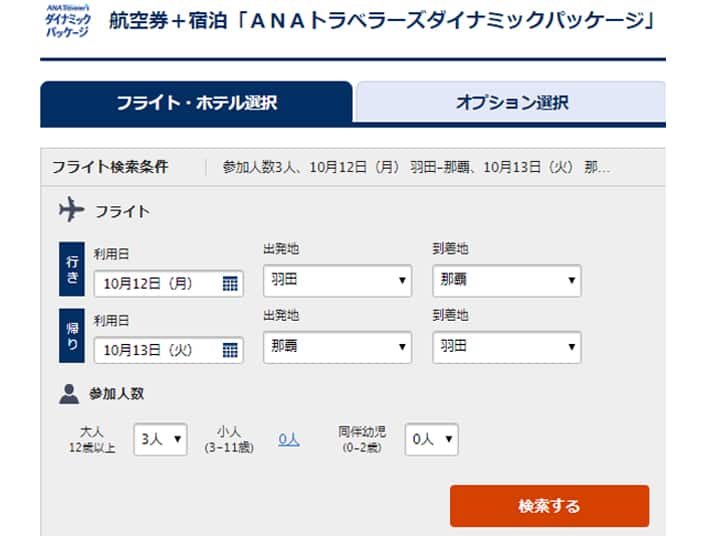Open calendar for outbound date 10月12日
706x536 pixels.
[230, 284]
